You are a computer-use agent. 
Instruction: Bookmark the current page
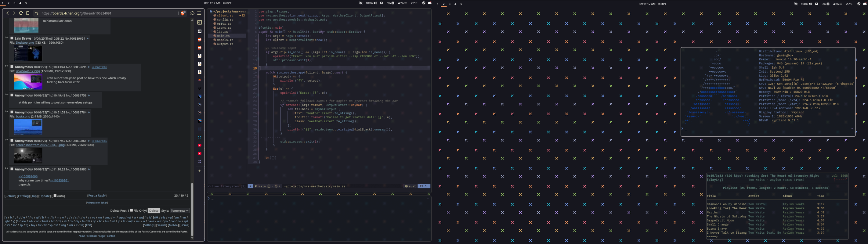[28, 13]
